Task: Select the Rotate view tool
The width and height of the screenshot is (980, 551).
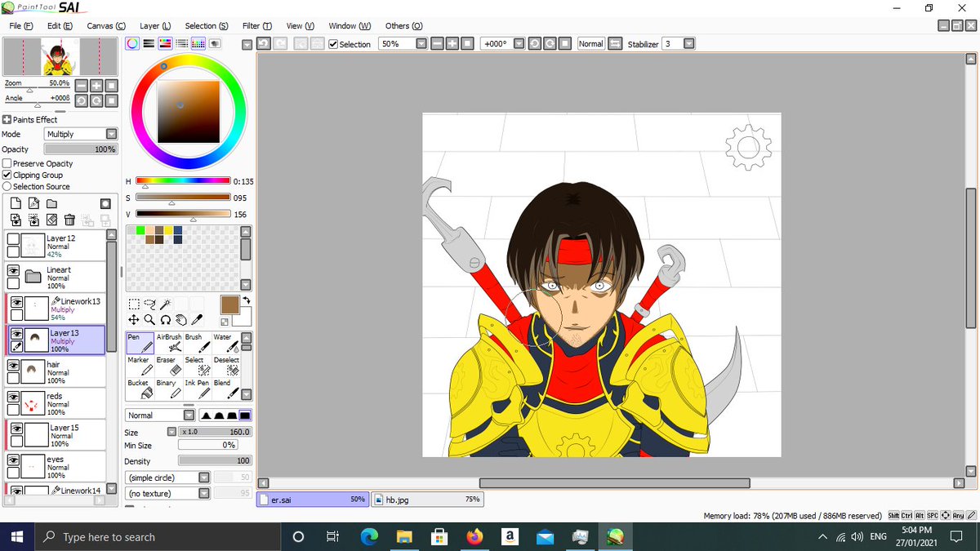Action: pyautogui.click(x=166, y=319)
